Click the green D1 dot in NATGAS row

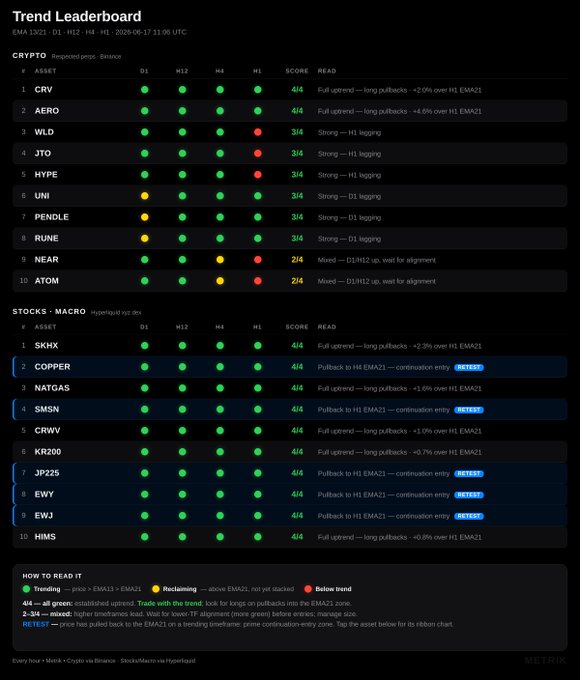point(145,388)
